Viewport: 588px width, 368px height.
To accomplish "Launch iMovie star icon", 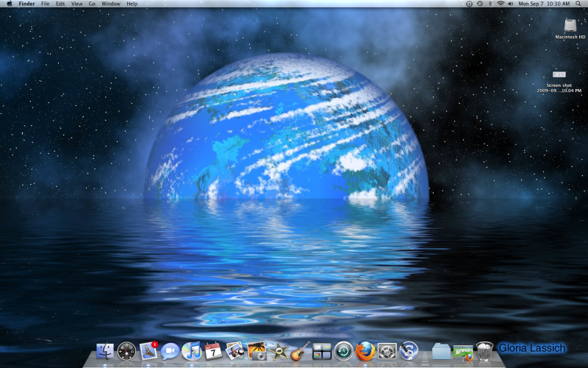I will click(279, 352).
